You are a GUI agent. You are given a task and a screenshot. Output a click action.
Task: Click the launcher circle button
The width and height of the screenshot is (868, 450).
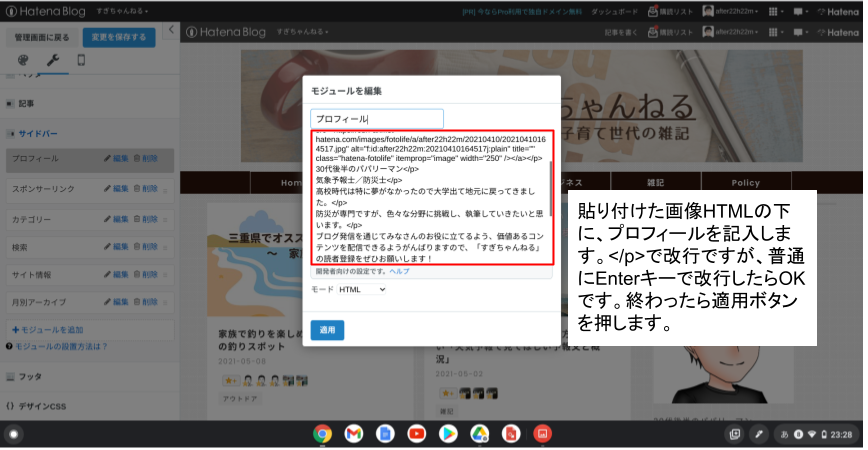13,435
